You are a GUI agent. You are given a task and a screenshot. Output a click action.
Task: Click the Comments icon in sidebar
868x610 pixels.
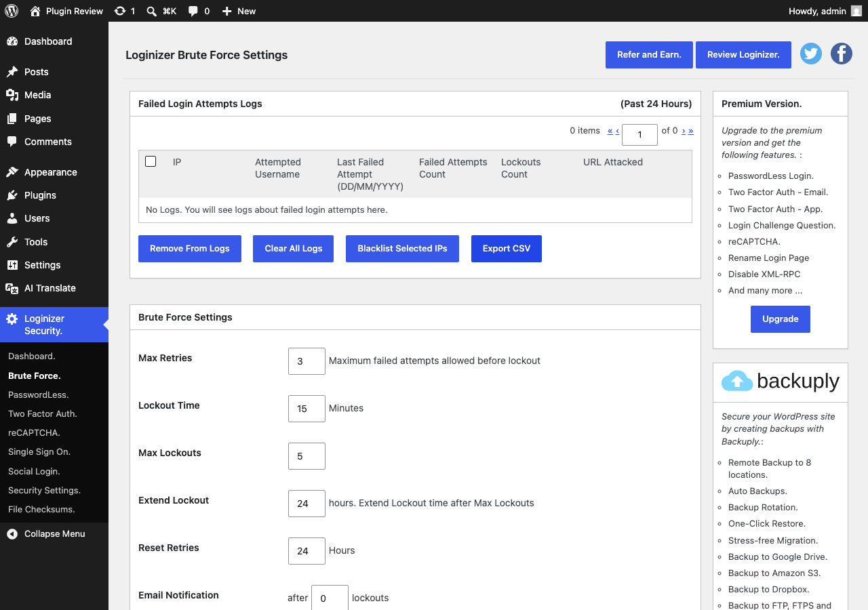click(12, 142)
